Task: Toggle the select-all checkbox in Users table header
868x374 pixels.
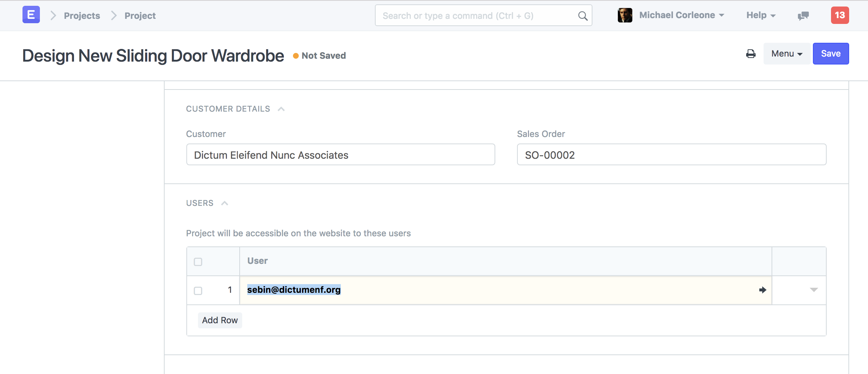Action: point(198,262)
